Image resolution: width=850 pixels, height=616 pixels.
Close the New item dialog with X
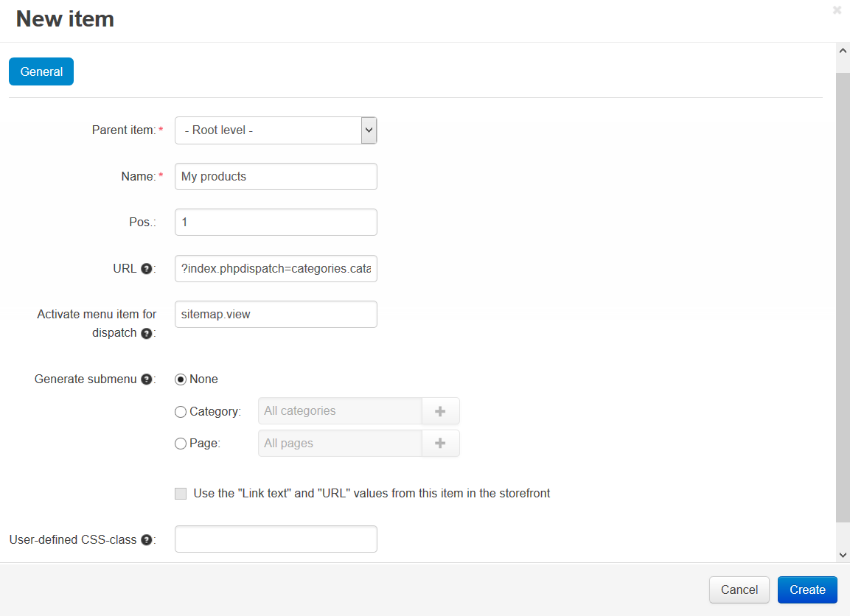point(837,10)
